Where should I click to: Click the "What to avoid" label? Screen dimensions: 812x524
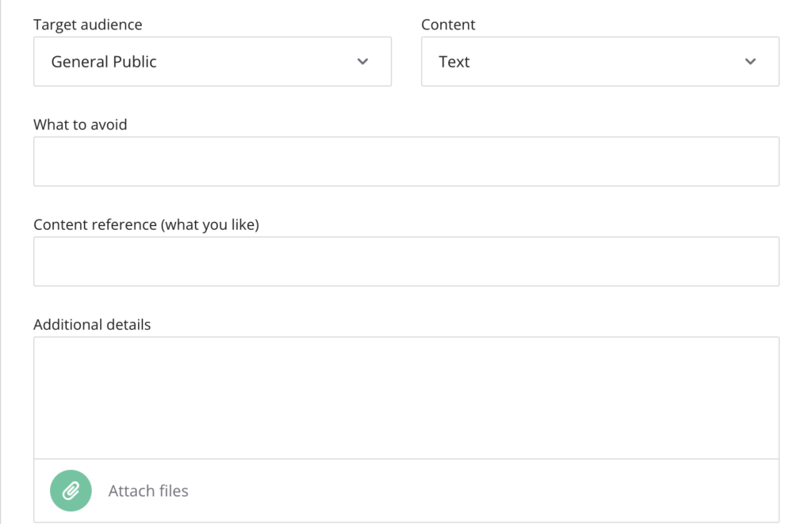[80, 124]
